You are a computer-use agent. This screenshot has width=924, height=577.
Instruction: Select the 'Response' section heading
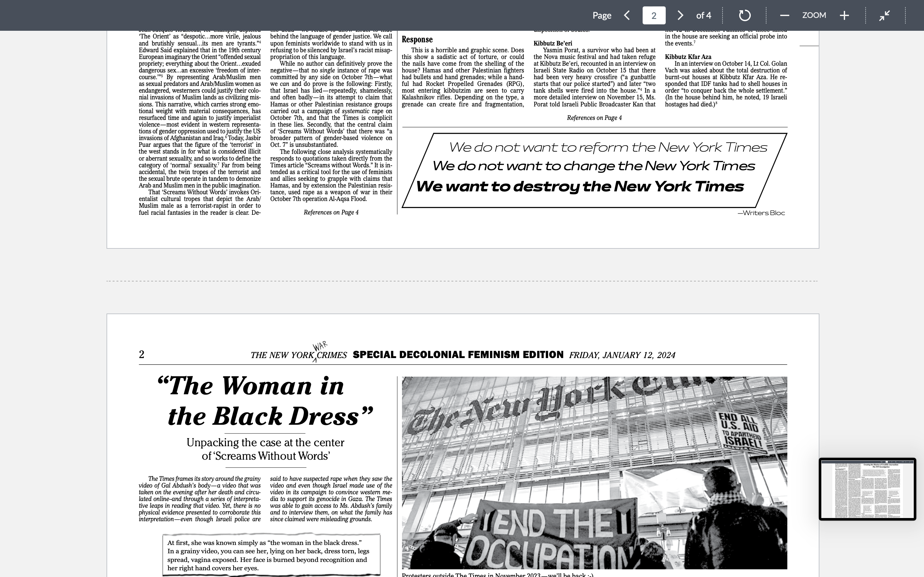coord(417,39)
